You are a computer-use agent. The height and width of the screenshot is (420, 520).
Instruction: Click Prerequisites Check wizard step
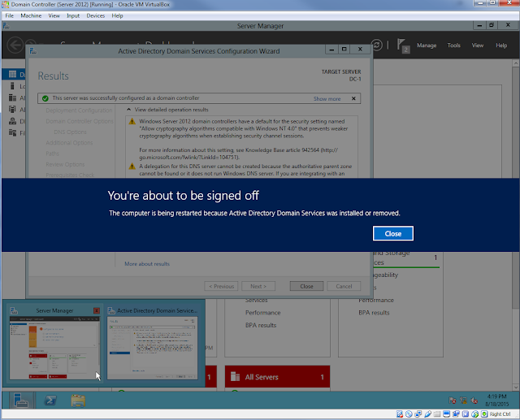click(x=70, y=175)
